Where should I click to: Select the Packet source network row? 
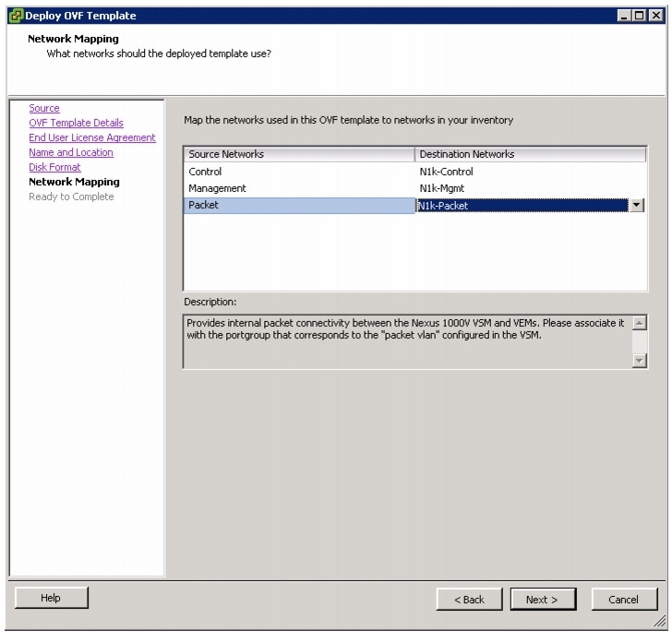299,205
